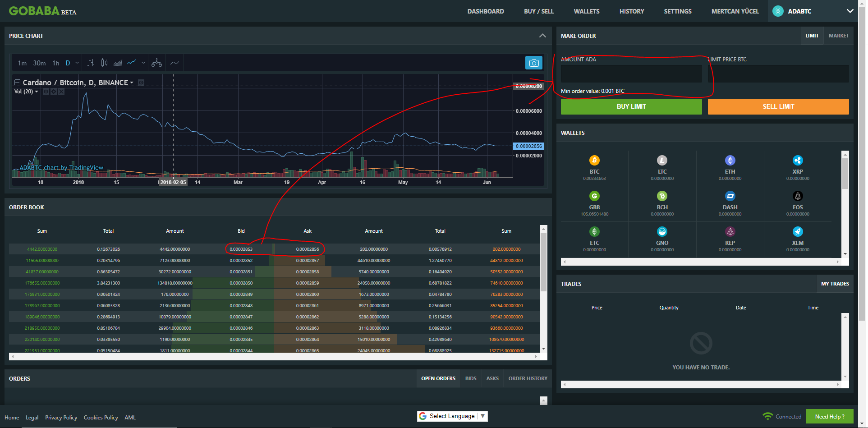Open the XLM wallet
The width and height of the screenshot is (868, 428).
click(x=798, y=239)
